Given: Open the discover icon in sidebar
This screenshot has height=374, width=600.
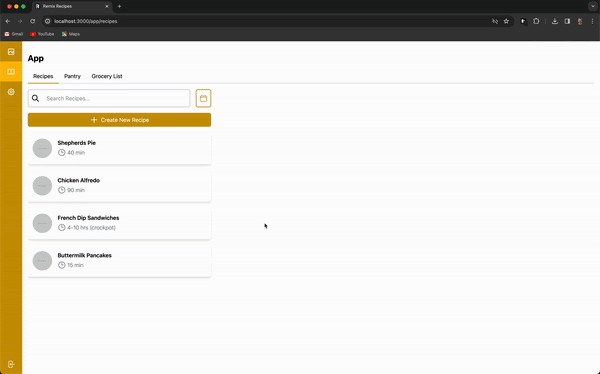Looking at the screenshot, I should click(x=11, y=52).
